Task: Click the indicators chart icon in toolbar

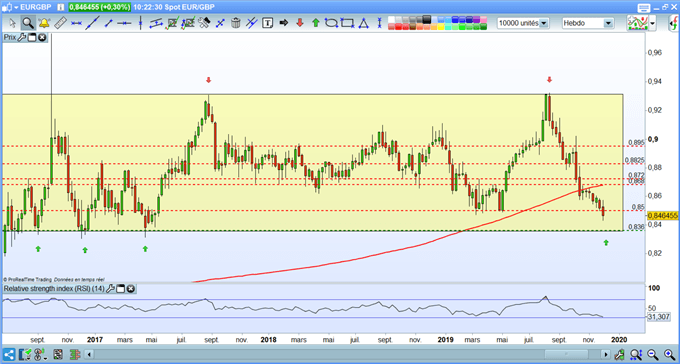Action: coord(638,23)
